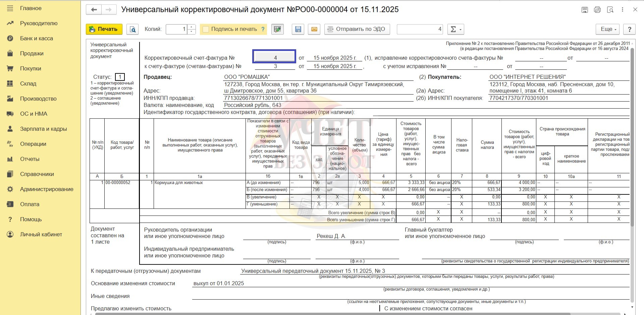
Task: Go back with the left arrow button
Action: pyautogui.click(x=94, y=10)
